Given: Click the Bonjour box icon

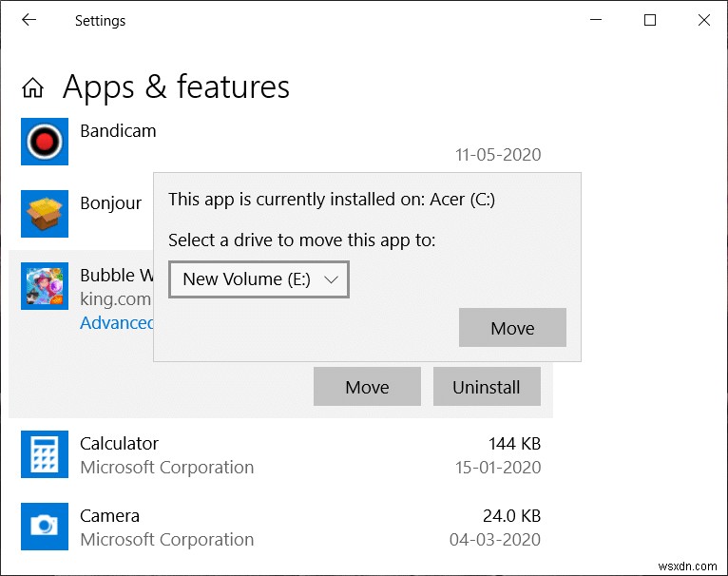Looking at the screenshot, I should pyautogui.click(x=45, y=214).
